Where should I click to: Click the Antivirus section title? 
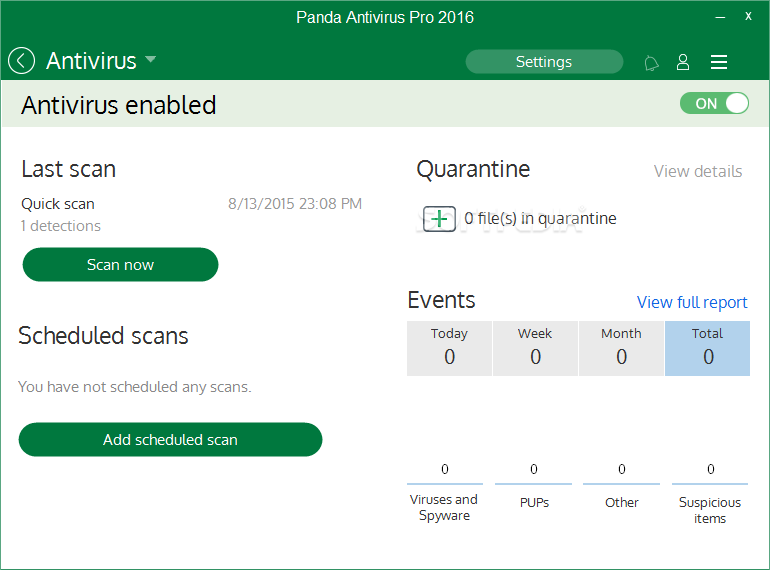(91, 61)
